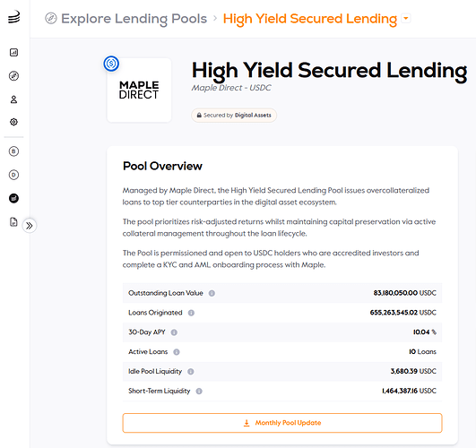Screen dimensions: 476x448
Task: Click the Maple Direct logo thumbnail
Action: (139, 90)
